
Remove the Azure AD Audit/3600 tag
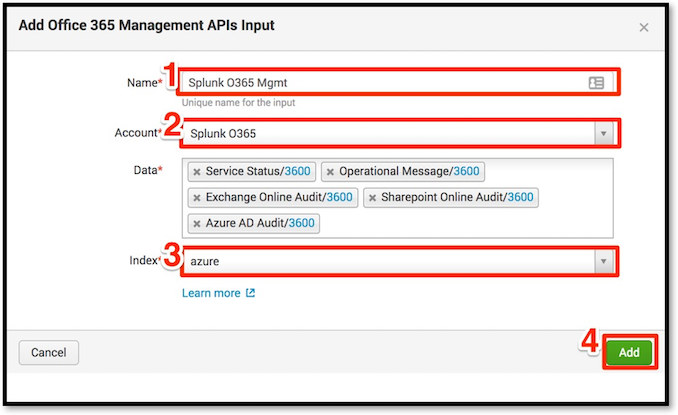197,224
